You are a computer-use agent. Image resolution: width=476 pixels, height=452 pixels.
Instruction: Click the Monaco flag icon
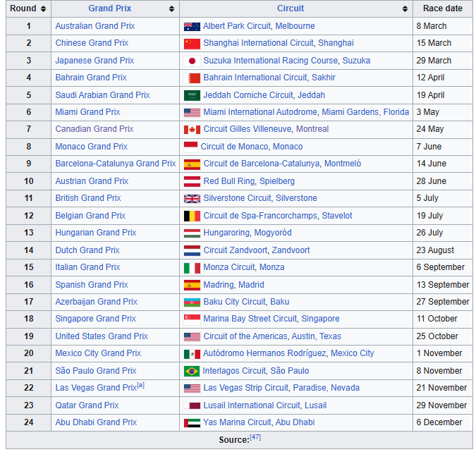[190, 147]
